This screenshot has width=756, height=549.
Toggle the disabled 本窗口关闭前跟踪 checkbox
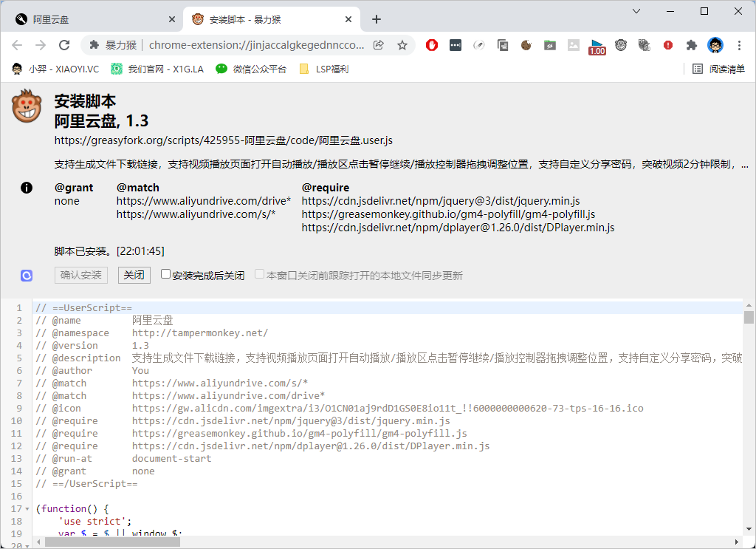click(x=259, y=274)
